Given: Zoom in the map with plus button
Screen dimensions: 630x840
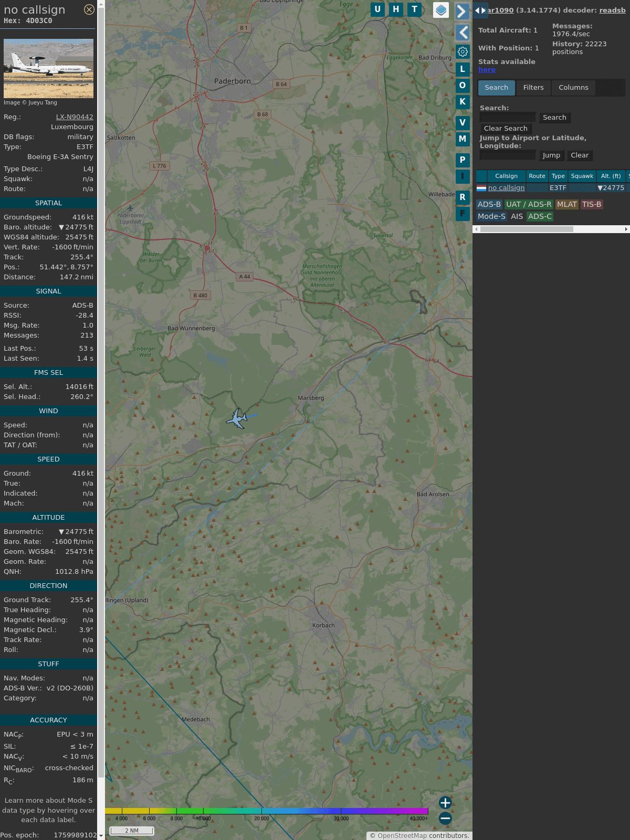Looking at the screenshot, I should click(445, 803).
